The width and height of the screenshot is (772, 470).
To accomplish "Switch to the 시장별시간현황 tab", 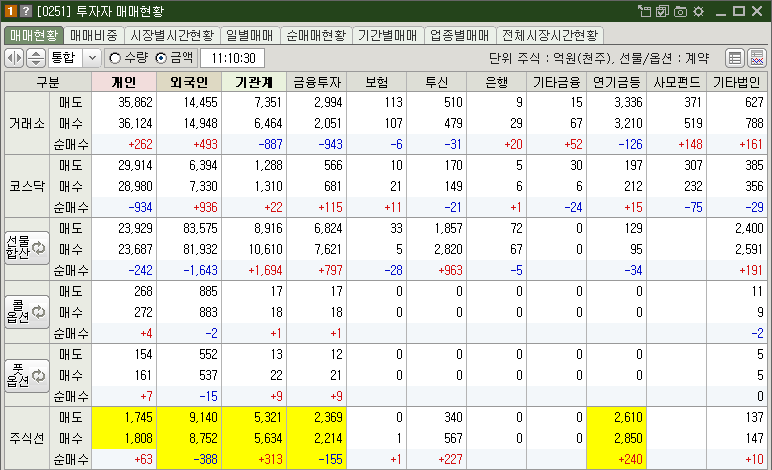I will pyautogui.click(x=172, y=35).
